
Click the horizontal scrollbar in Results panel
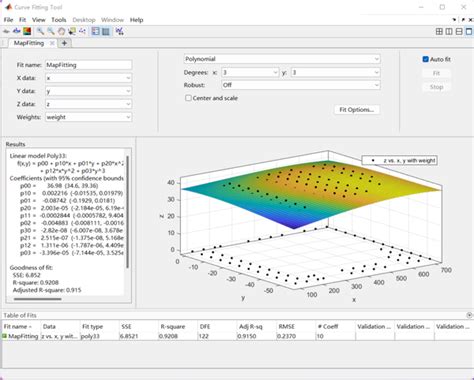[x=38, y=299]
